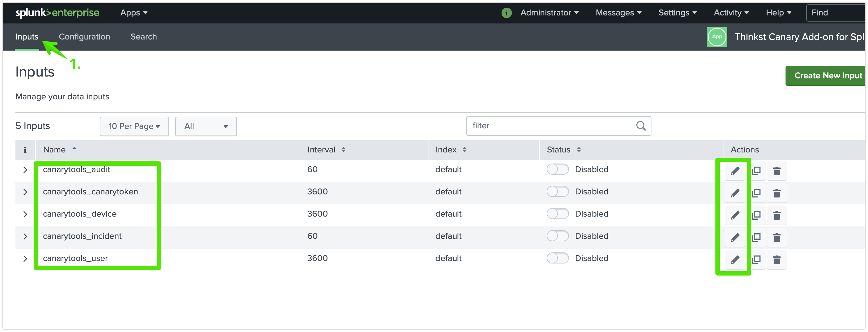Image resolution: width=868 pixels, height=332 pixels.
Task: Click the Thinkst Canary Add-on title
Action: pyautogui.click(x=799, y=37)
